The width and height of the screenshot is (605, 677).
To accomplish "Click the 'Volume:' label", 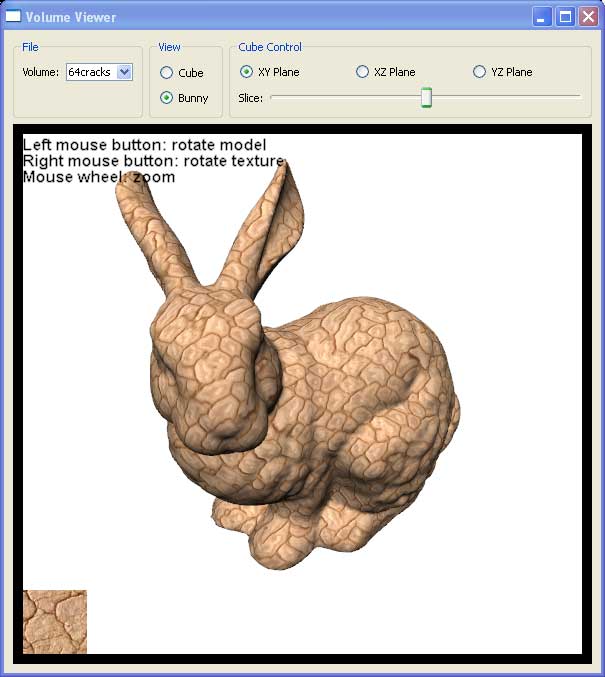I will point(41,72).
